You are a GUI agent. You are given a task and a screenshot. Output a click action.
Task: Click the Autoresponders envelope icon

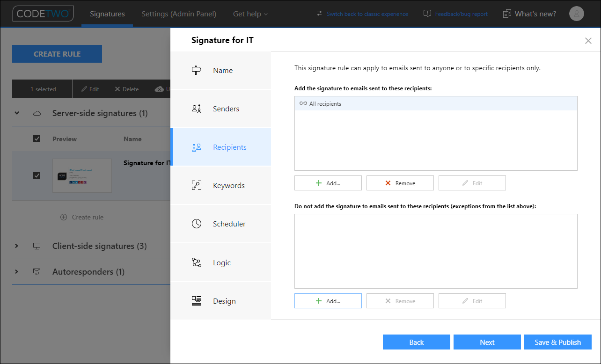pos(37,272)
